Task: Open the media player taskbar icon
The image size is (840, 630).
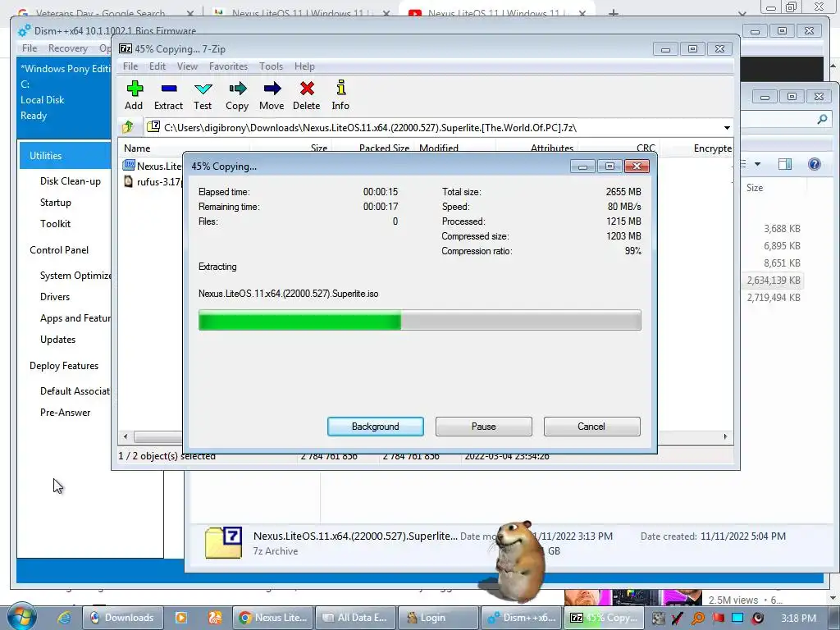Action: click(181, 618)
